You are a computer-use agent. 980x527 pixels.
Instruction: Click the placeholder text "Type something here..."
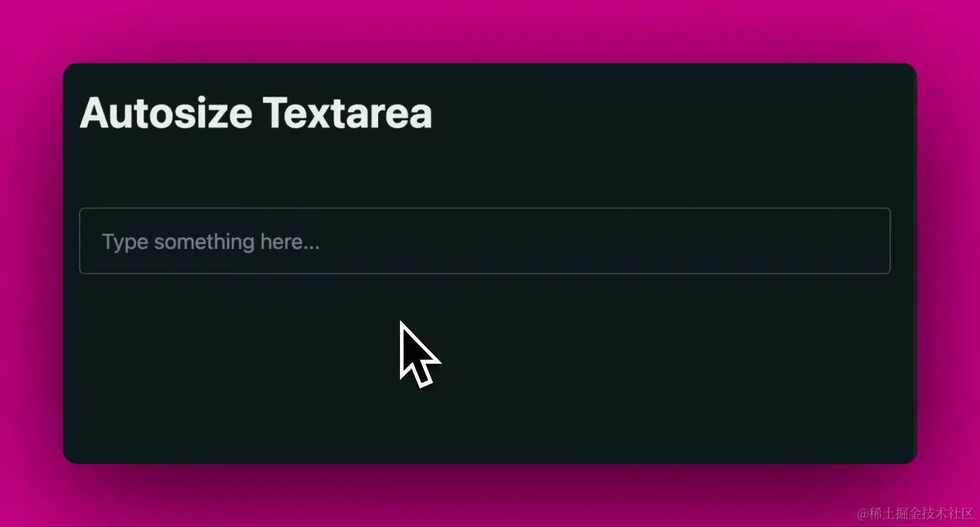211,242
